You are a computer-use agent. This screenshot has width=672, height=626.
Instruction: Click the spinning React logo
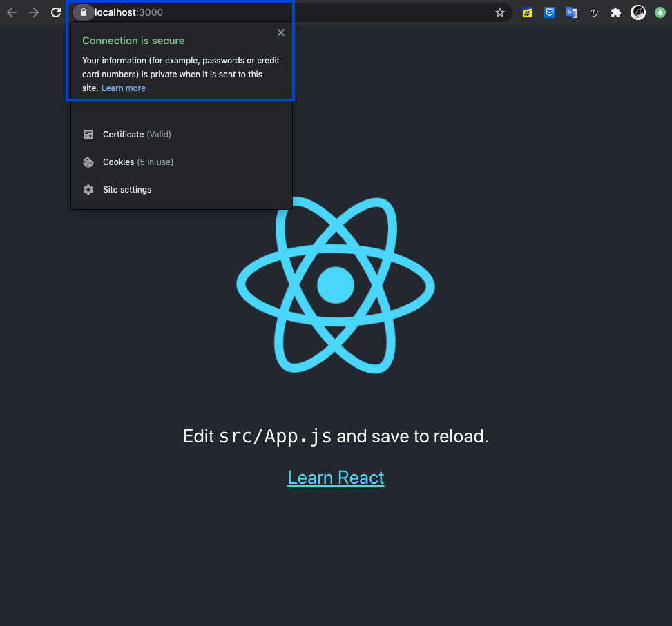336,285
